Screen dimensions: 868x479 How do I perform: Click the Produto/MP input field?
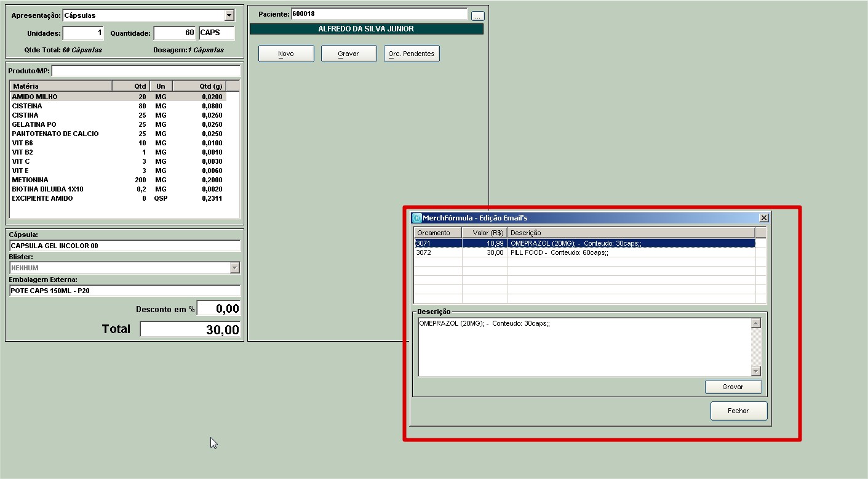tap(146, 71)
